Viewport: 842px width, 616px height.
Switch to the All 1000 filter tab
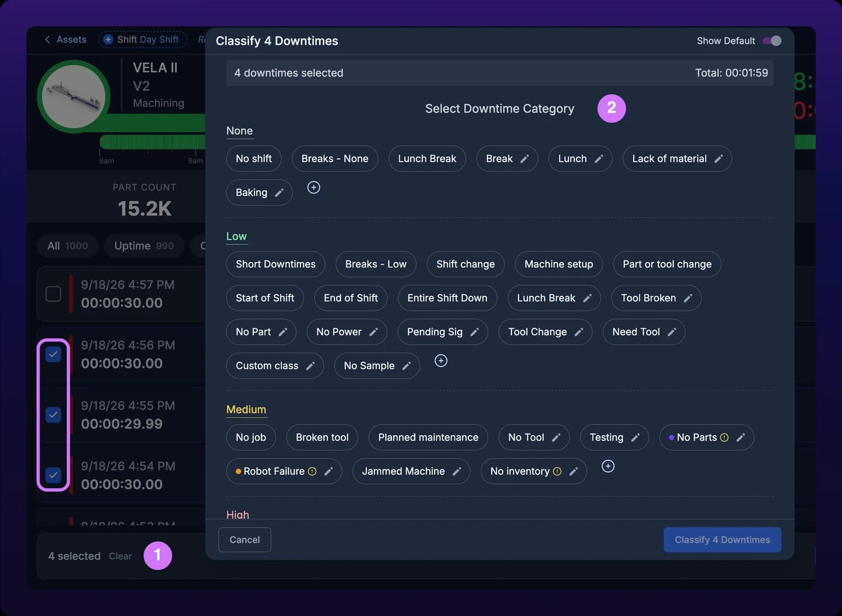(67, 246)
